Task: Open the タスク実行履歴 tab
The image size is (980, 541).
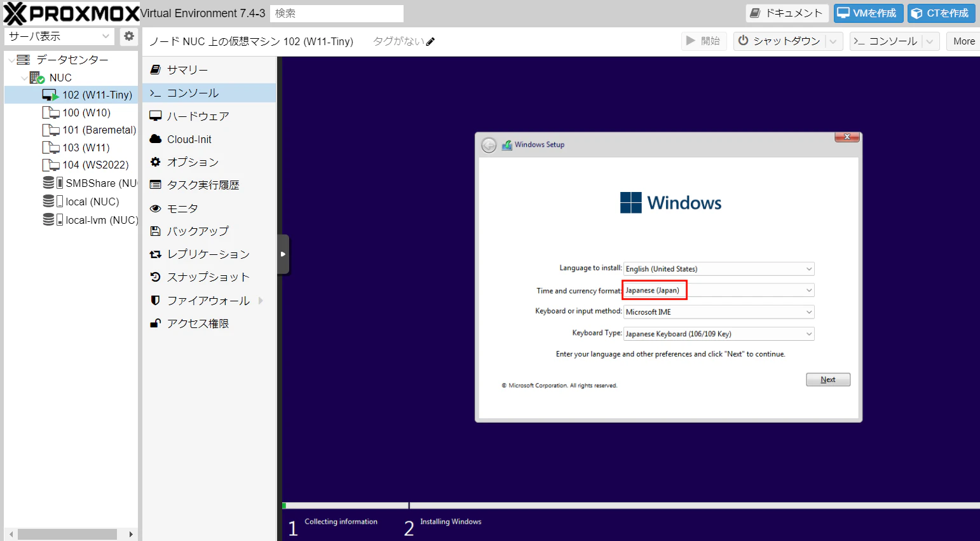Action: tap(209, 185)
